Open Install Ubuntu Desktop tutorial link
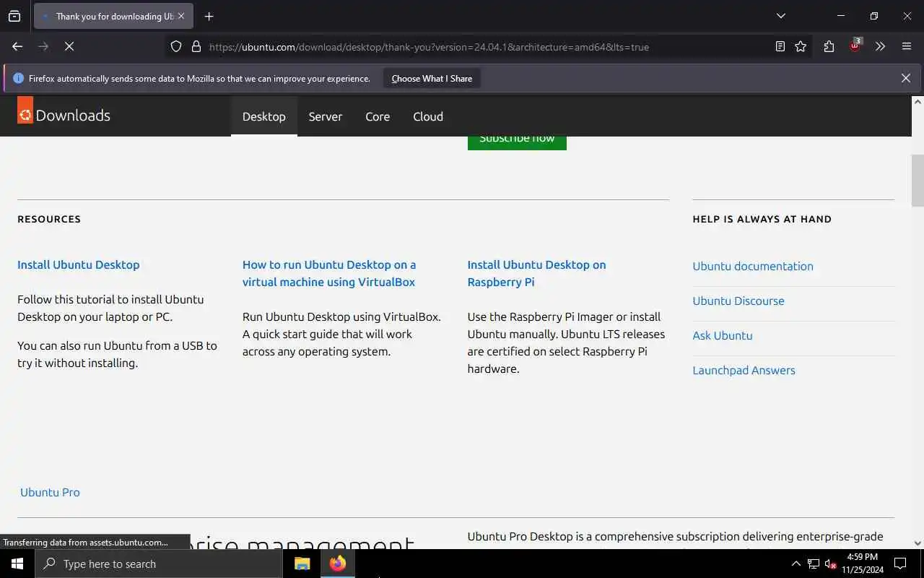The image size is (924, 578). [x=79, y=264]
